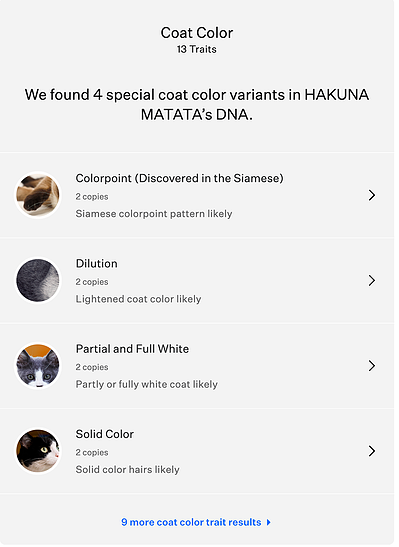Screen dimensions: 399x547
Task: Click 'Solid color hairs likely' description
Action: [127, 470]
